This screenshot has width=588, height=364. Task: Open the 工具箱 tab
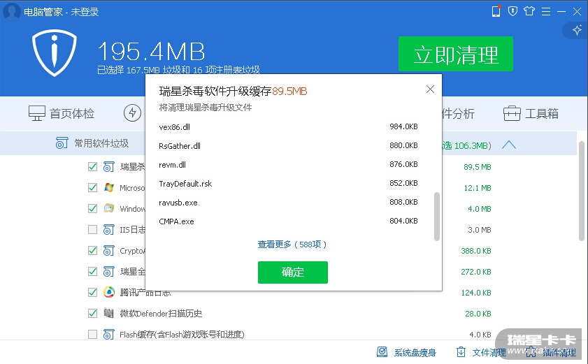531,113
